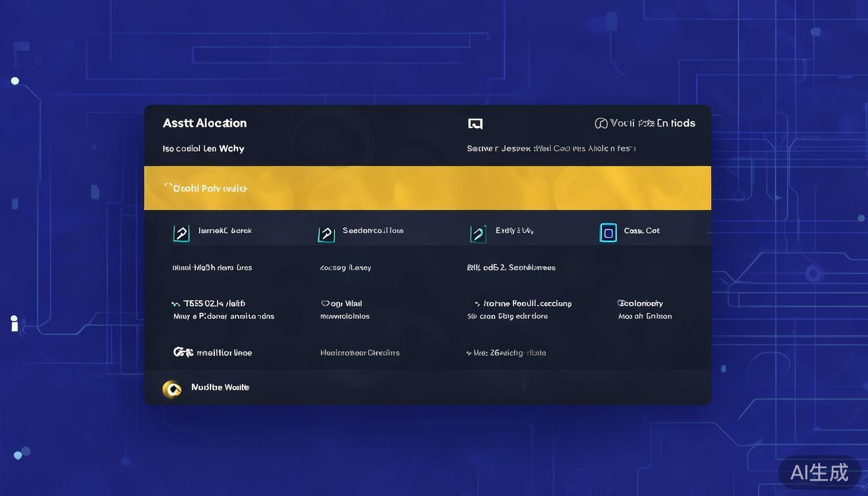The height and width of the screenshot is (496, 868).
Task: Click the info icon on left screen edge
Action: pos(14,324)
